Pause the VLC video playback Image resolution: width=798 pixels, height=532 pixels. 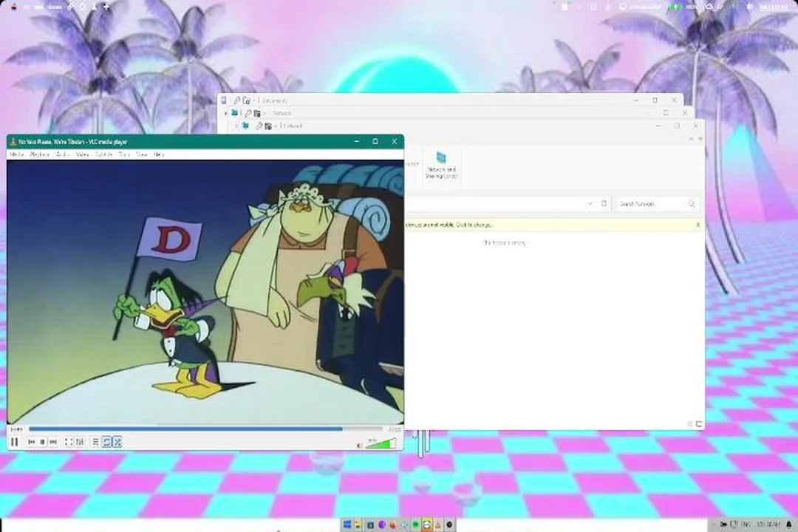[x=15, y=442]
